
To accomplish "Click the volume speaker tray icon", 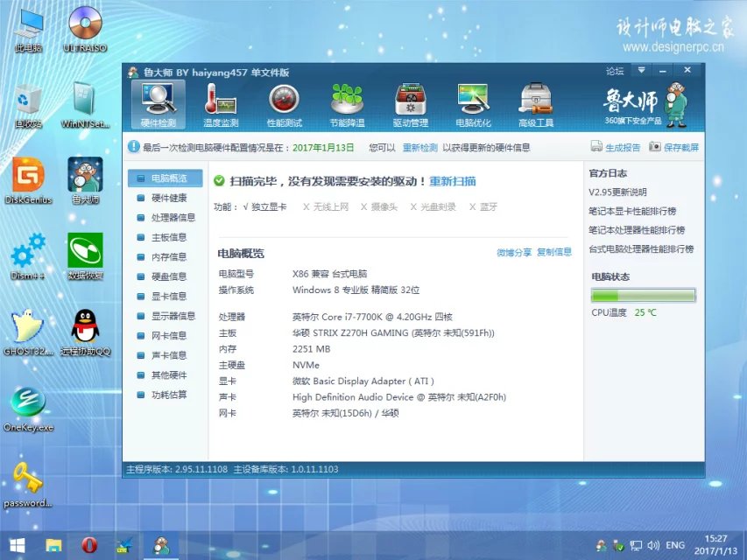I will [x=653, y=545].
